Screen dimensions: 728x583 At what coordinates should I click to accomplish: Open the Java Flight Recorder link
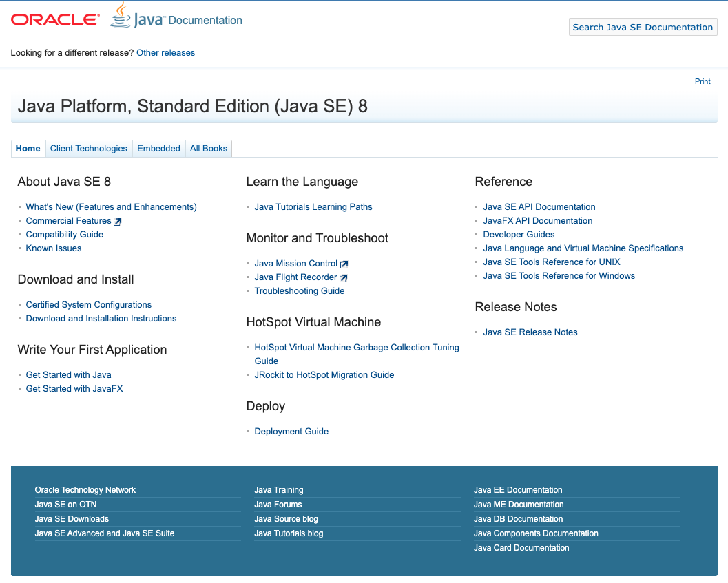coord(295,277)
